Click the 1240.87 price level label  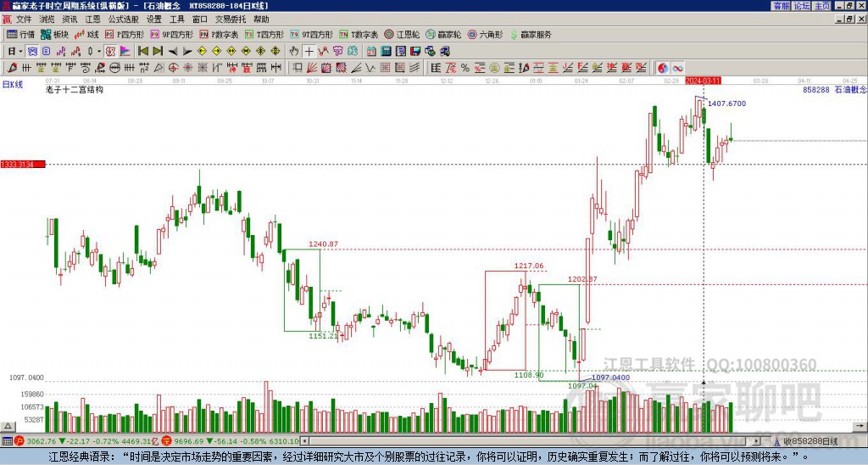point(323,244)
